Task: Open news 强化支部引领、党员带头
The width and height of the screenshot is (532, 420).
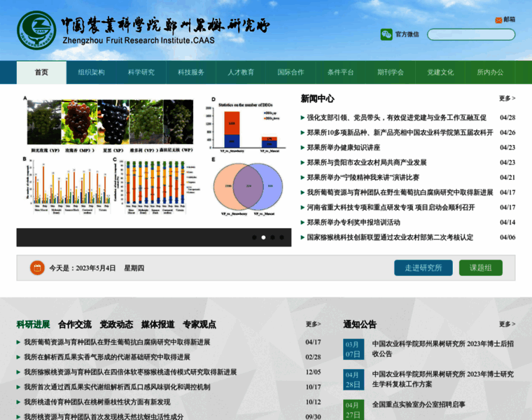Action: coord(396,118)
